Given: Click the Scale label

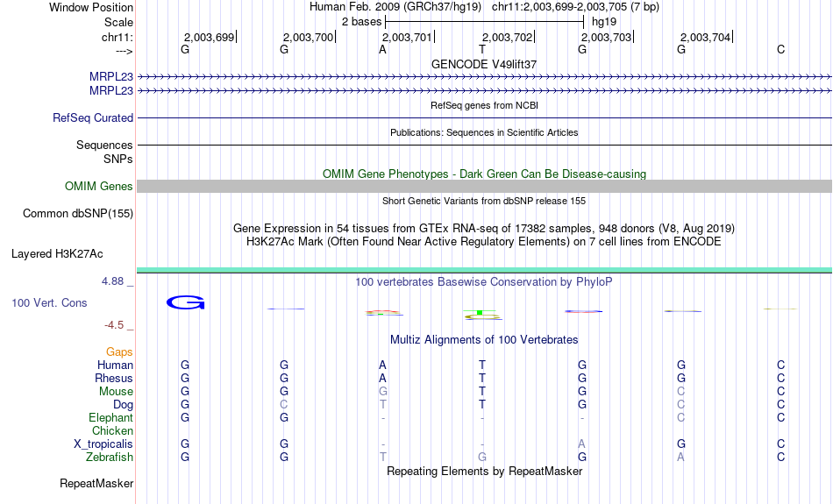Looking at the screenshot, I should coord(118,22).
